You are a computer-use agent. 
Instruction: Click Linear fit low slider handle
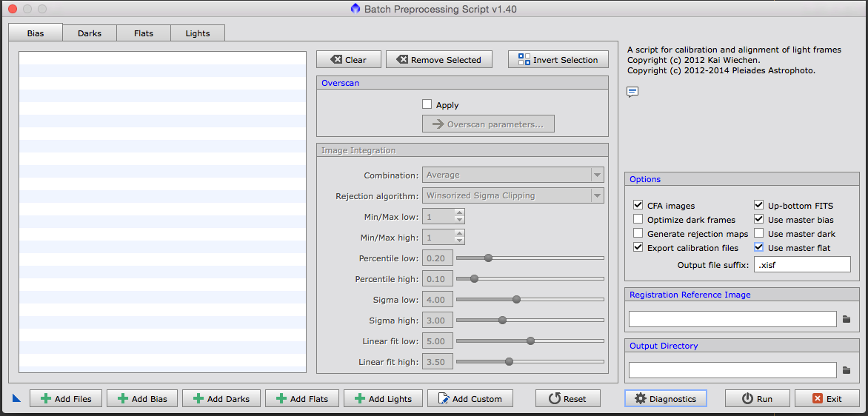point(530,340)
